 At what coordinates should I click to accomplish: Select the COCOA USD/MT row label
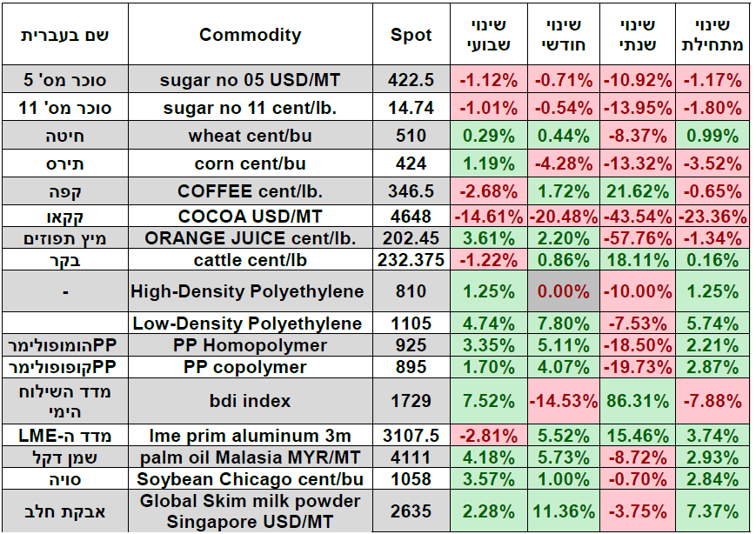tap(250, 216)
